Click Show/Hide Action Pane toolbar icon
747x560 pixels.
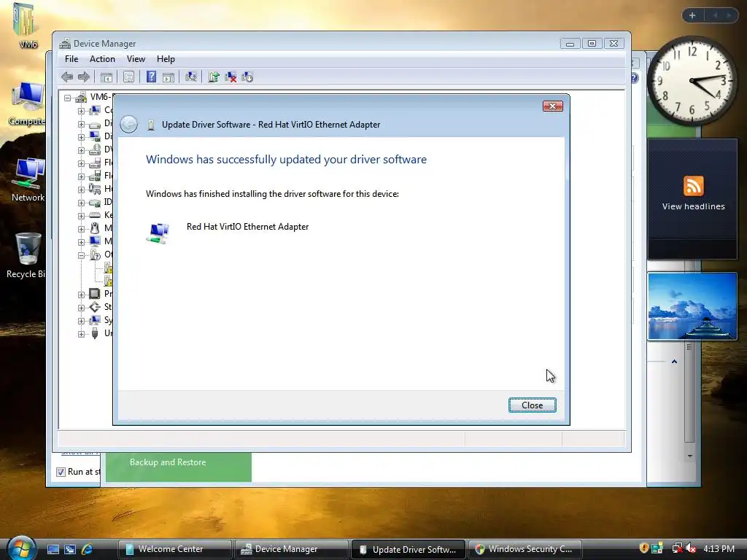click(x=169, y=77)
